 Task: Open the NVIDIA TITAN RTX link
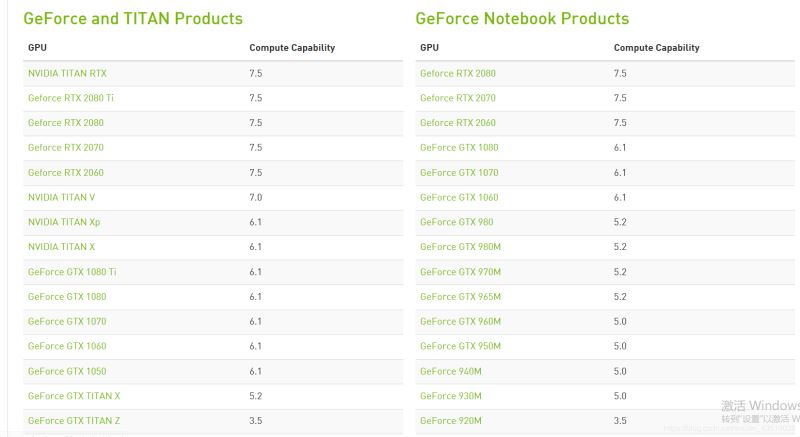tap(67, 73)
